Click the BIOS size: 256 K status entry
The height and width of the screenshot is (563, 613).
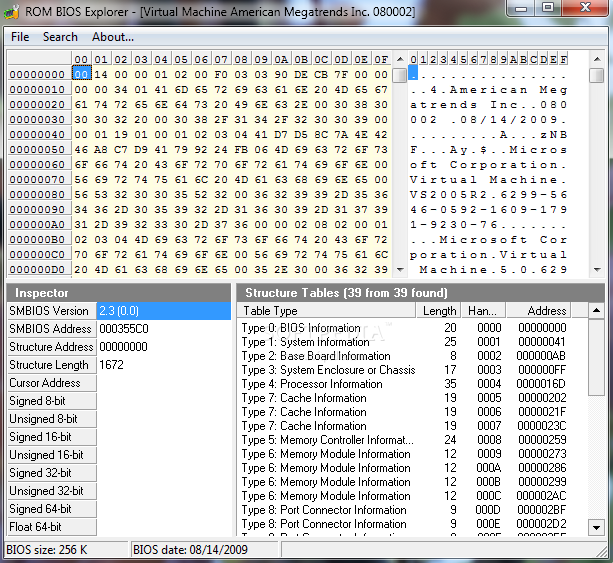66,550
